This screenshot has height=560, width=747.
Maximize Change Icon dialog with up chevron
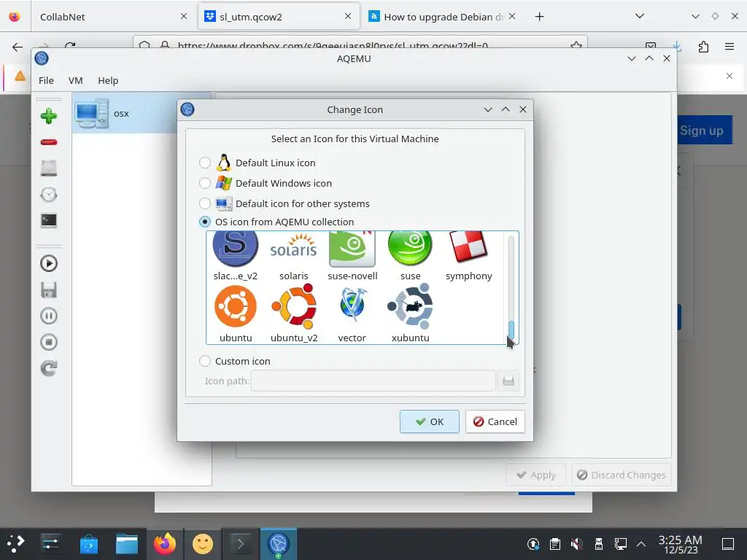point(506,109)
